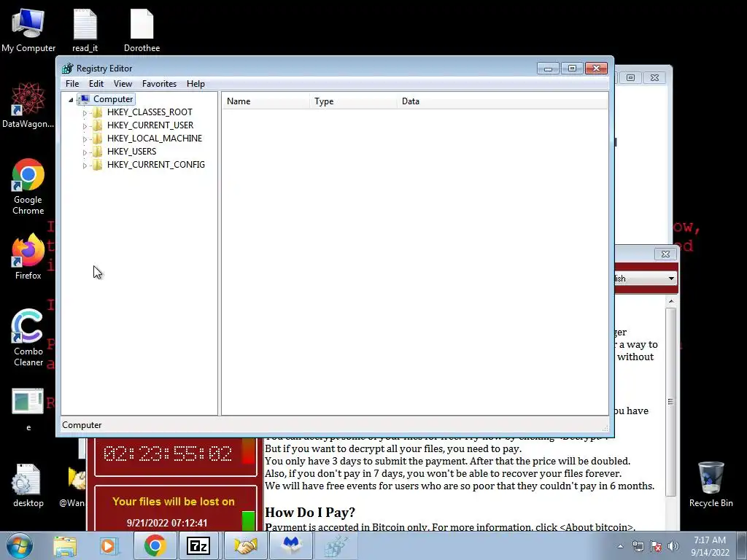Click the Registry Editor status bar 'Computer'

click(82, 425)
